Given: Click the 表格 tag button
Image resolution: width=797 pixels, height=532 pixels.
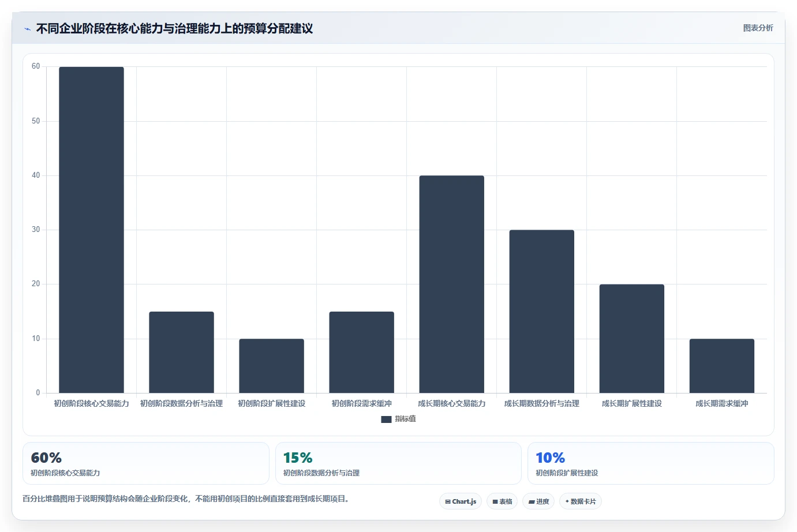Looking at the screenshot, I should (502, 501).
